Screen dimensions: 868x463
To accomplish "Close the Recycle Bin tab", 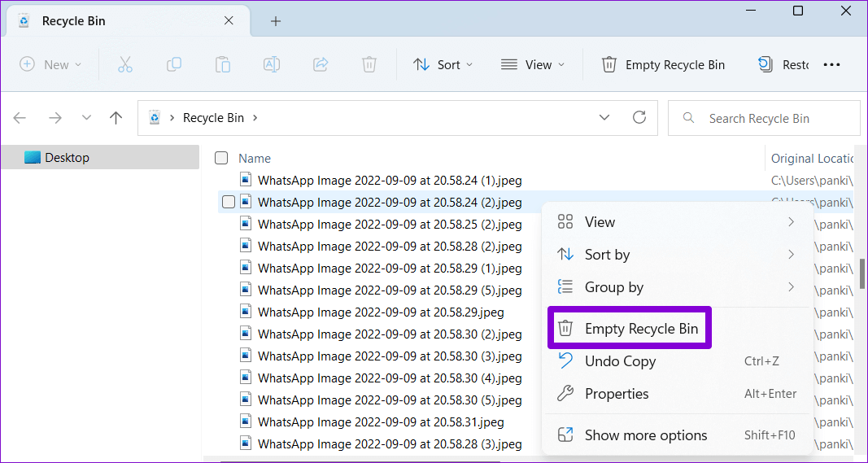I will [228, 21].
